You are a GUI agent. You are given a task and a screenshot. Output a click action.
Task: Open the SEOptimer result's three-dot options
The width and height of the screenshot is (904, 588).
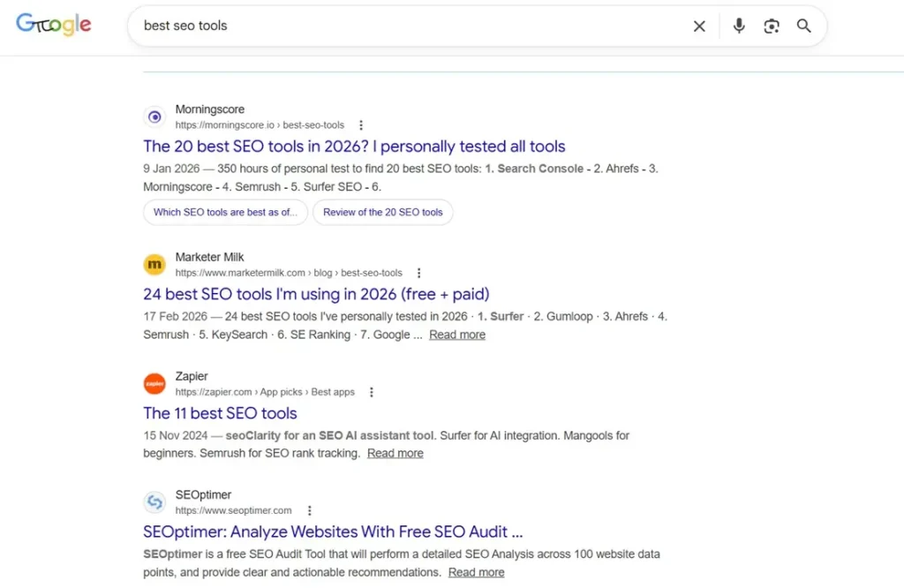click(310, 509)
